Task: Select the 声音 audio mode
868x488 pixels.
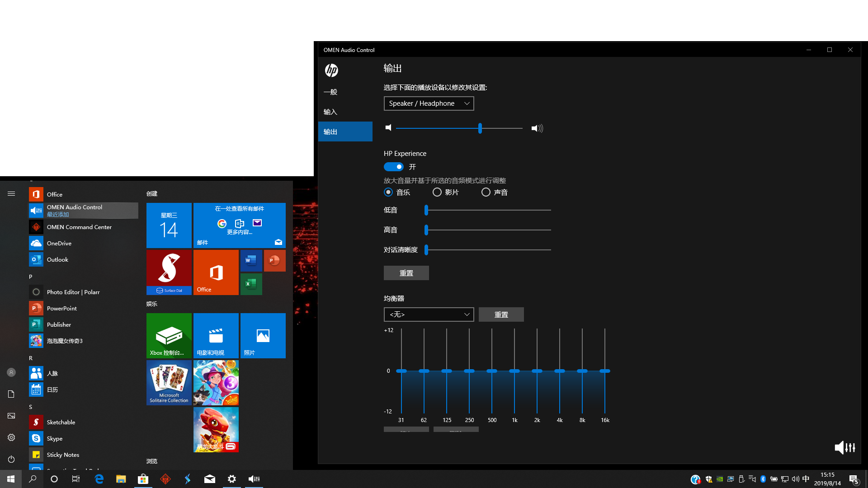Action: pos(486,192)
